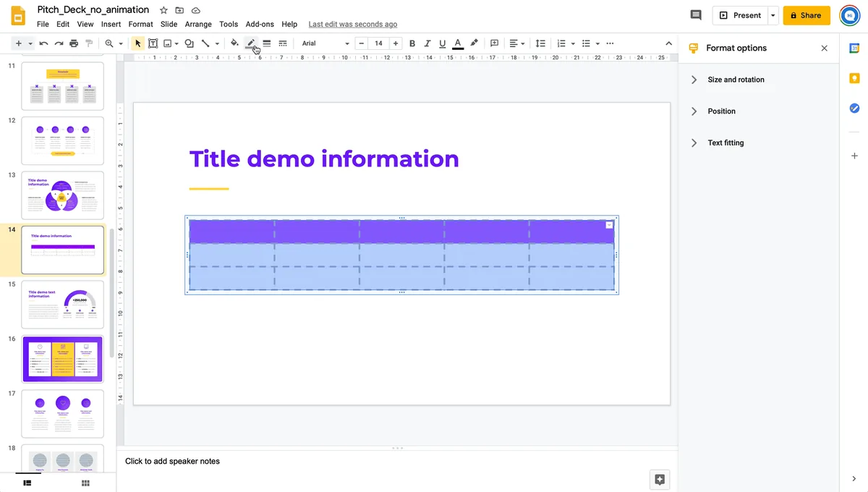Open the text align dropdown
Viewport: 868px width, 492px height.
517,43
